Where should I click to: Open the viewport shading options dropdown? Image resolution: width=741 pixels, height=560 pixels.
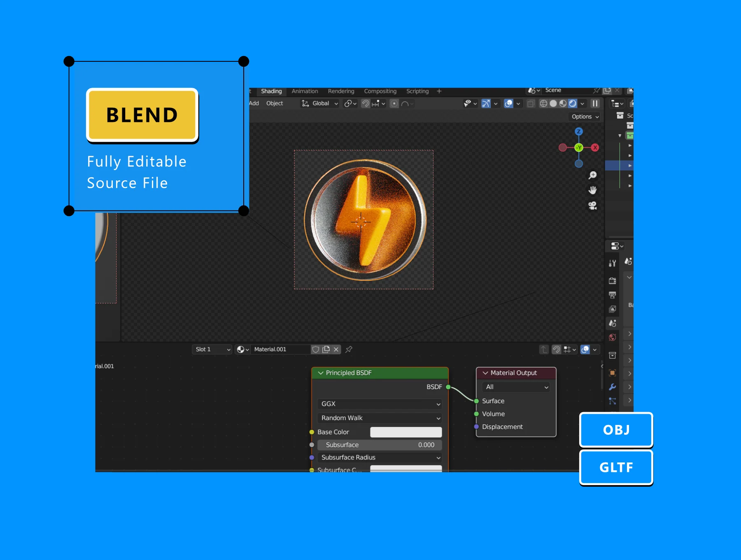[x=583, y=103]
